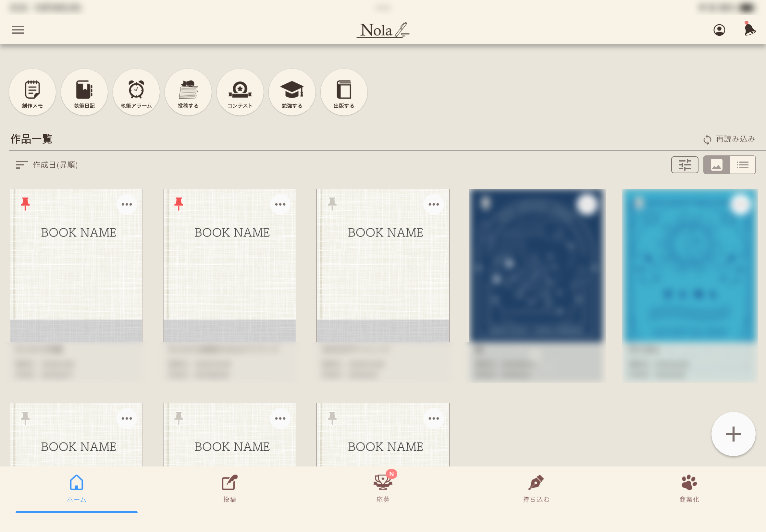
Task: Open the 出版する publish icon
Action: pyautogui.click(x=344, y=92)
